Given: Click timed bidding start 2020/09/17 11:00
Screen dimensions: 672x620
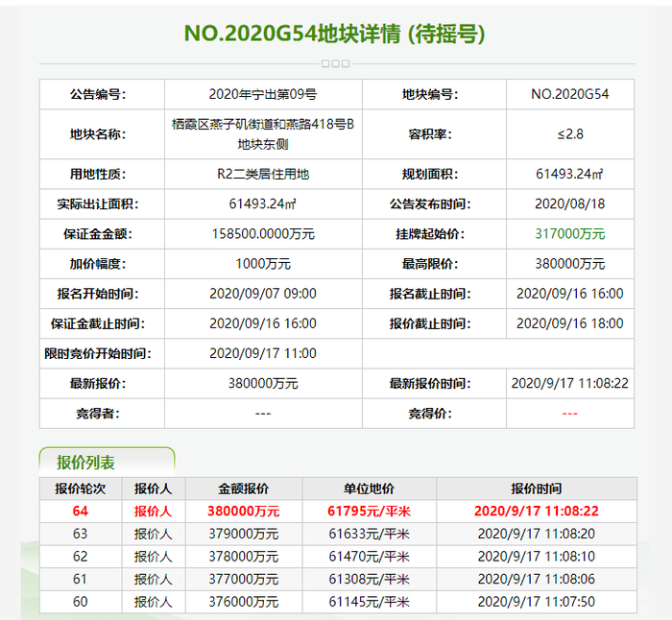Looking at the screenshot, I should click(263, 353).
